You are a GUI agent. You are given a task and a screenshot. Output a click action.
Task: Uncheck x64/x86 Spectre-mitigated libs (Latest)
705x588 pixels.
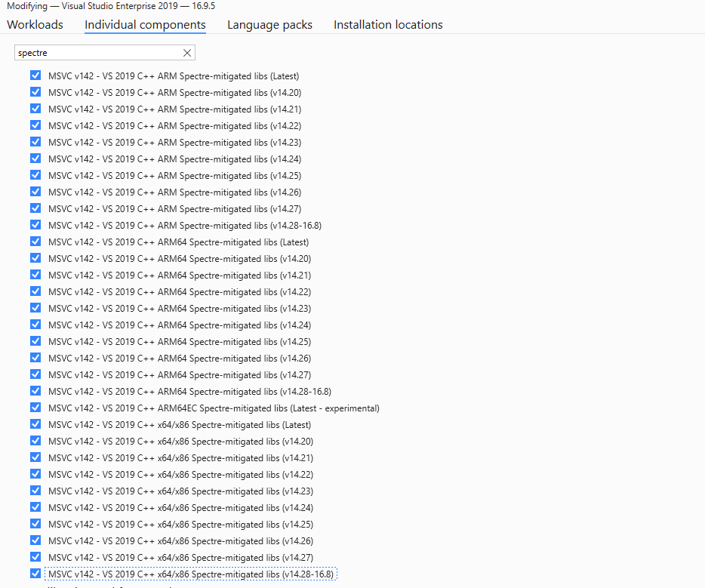pos(35,424)
